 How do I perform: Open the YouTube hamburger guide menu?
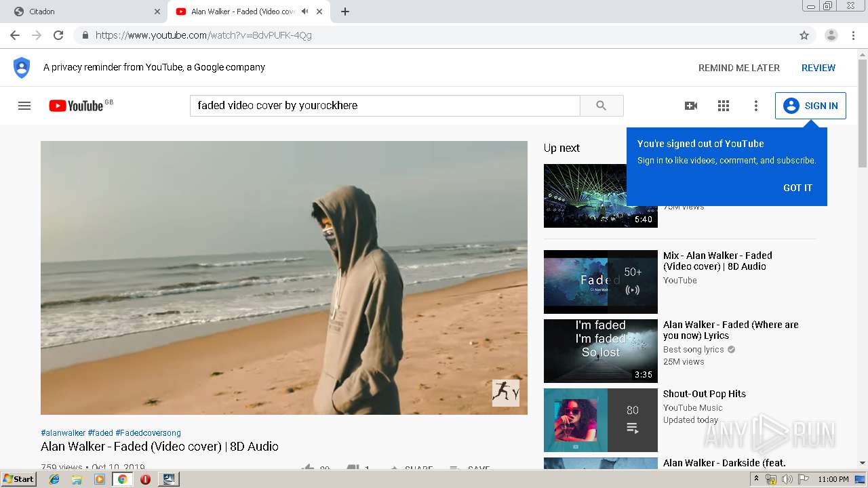(24, 106)
